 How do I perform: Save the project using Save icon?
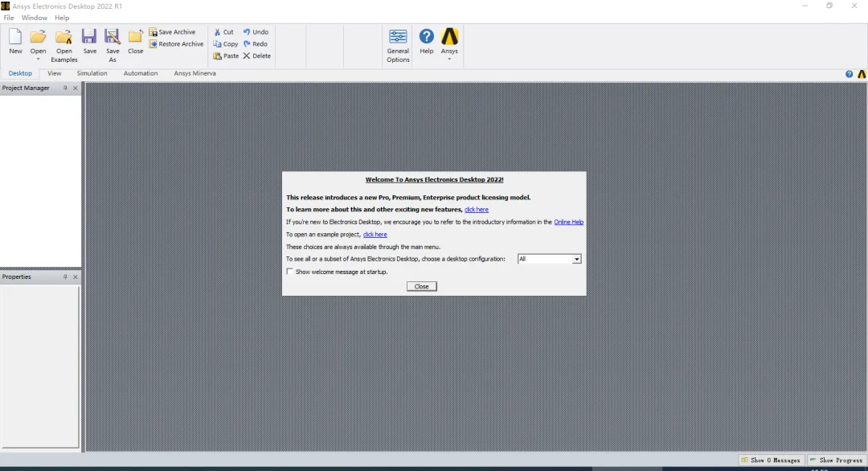point(89,37)
